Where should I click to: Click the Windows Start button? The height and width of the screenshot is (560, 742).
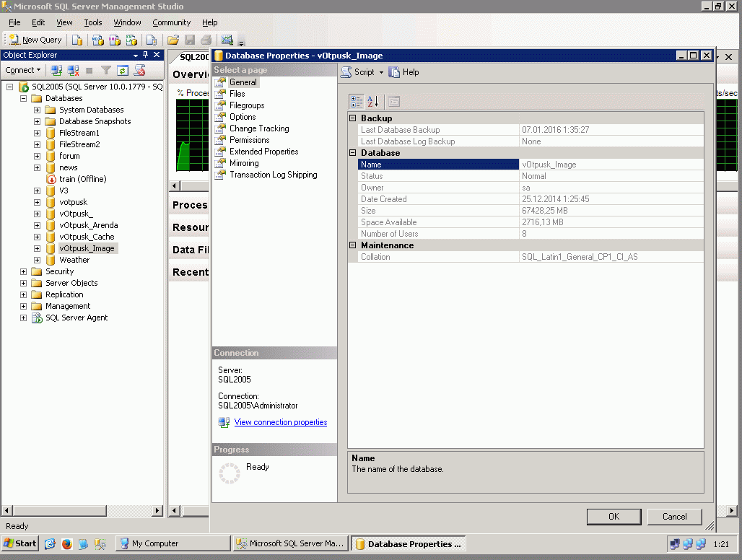(x=20, y=543)
